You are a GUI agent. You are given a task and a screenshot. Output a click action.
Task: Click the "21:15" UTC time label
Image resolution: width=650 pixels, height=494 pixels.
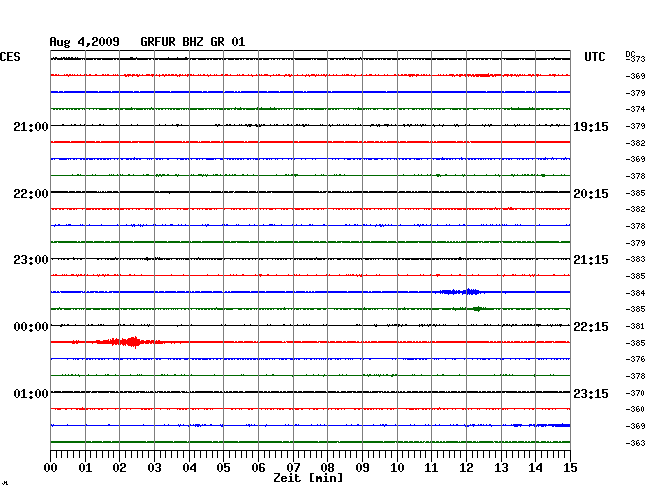pos(591,260)
